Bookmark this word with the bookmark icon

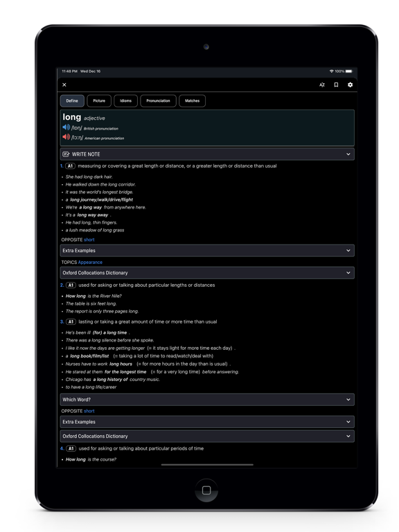pos(336,85)
